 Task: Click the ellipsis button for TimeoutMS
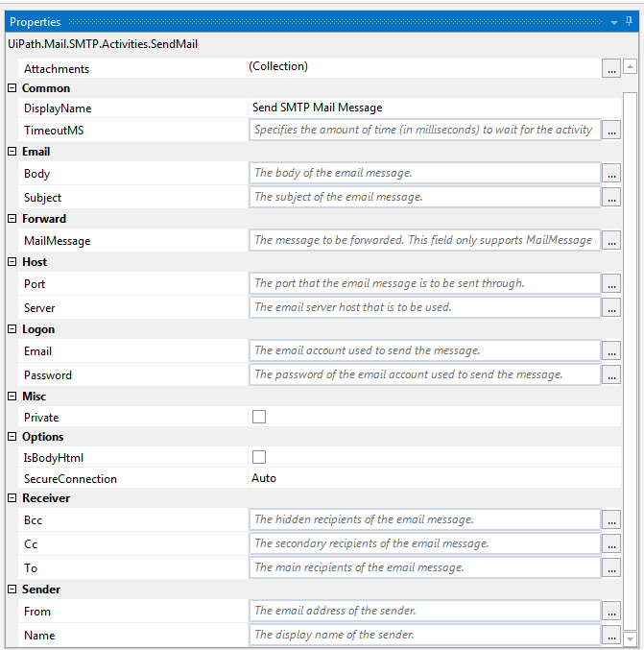click(x=611, y=131)
